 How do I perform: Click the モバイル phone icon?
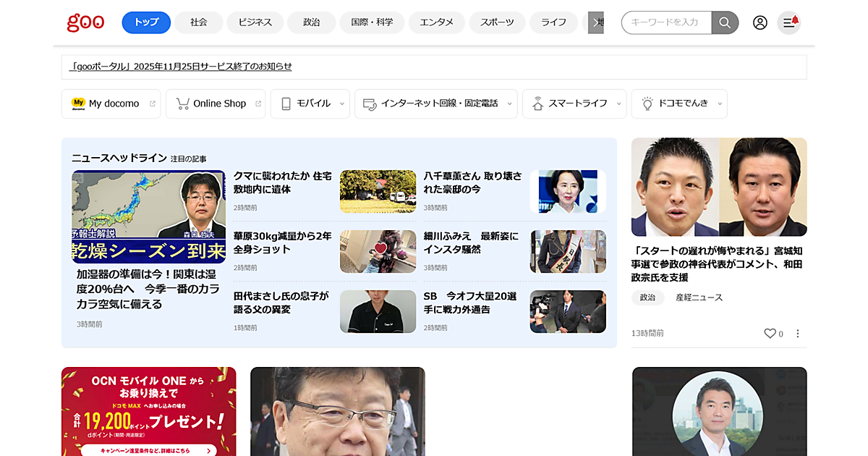coord(286,104)
